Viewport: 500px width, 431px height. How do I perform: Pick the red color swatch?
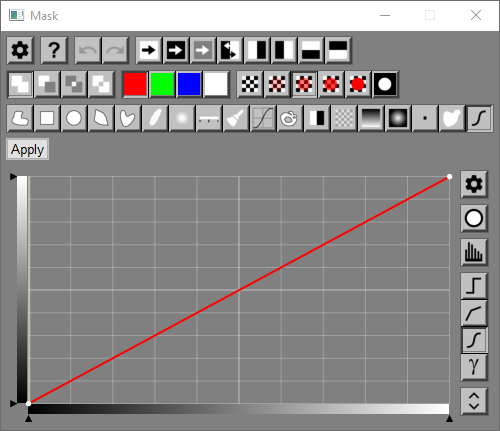click(x=135, y=84)
